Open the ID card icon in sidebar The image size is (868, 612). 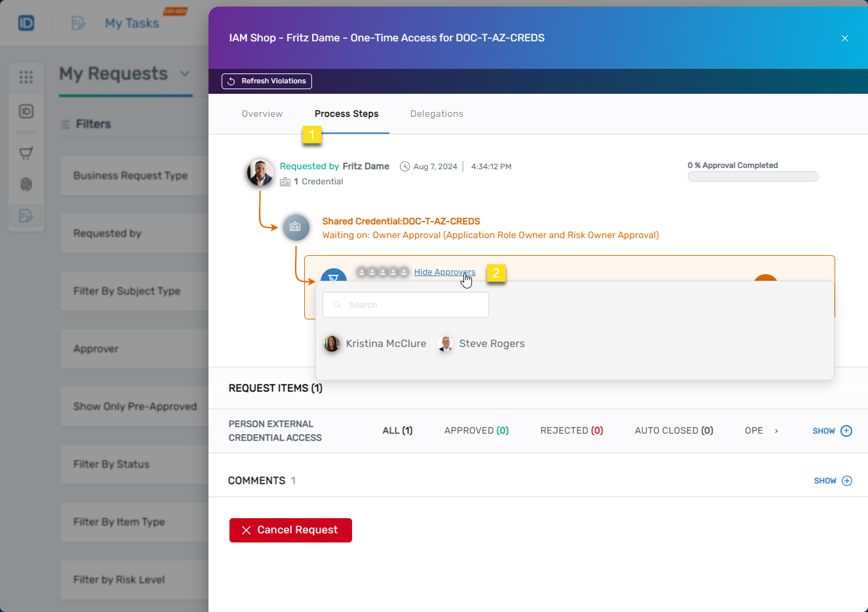(26, 112)
